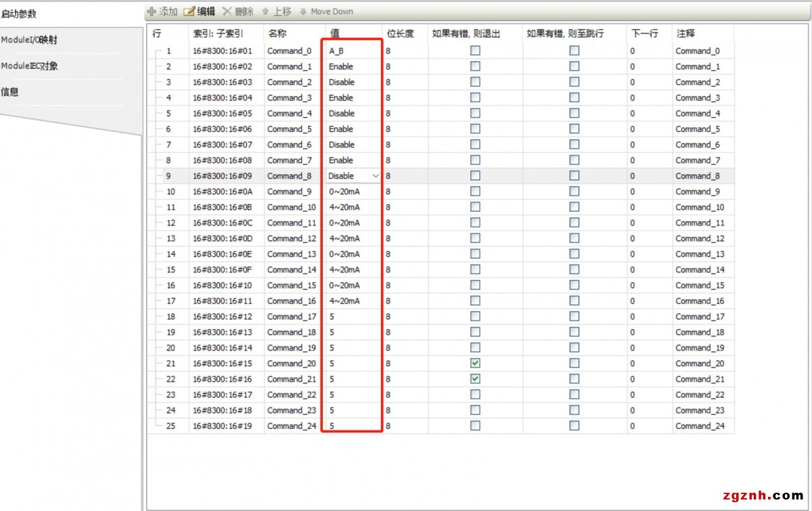Select the 4~20mA value for Command_10
The image size is (812, 511).
point(352,207)
